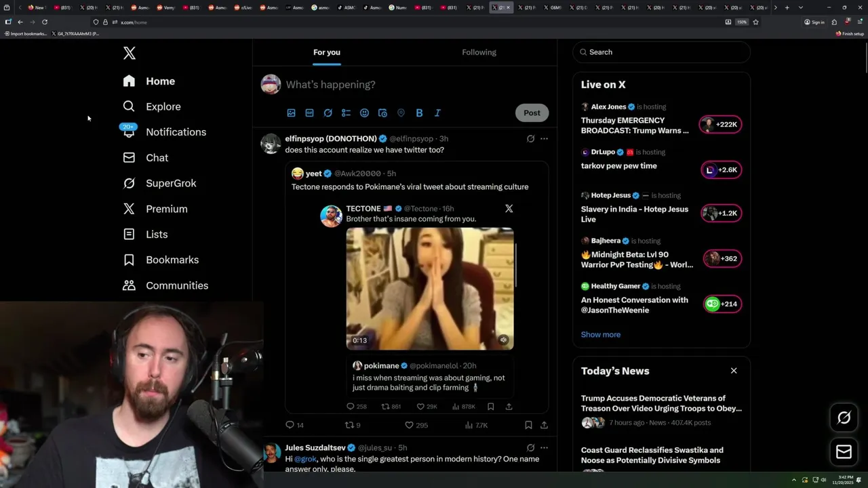Add media image to the post
Viewport: 868px width, 488px height.
click(x=292, y=113)
